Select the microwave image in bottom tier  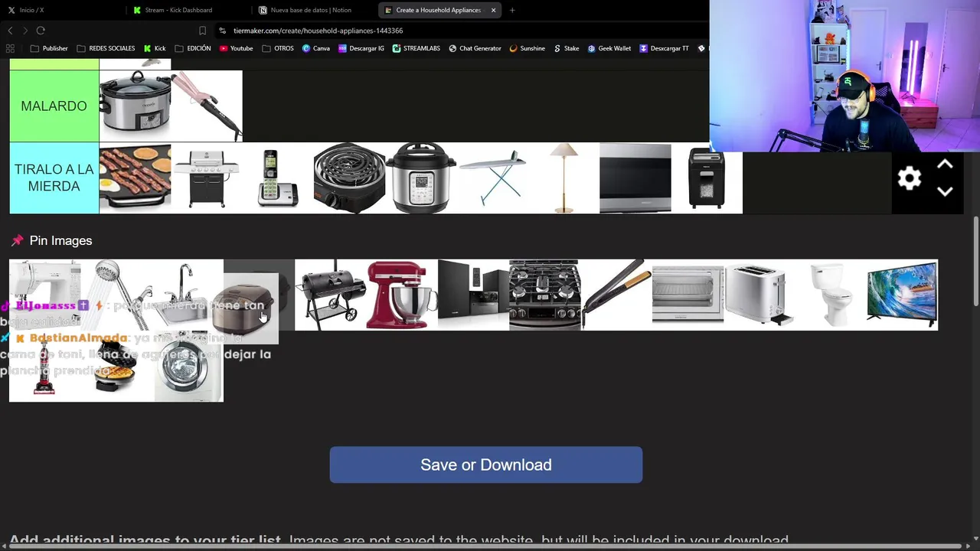635,178
